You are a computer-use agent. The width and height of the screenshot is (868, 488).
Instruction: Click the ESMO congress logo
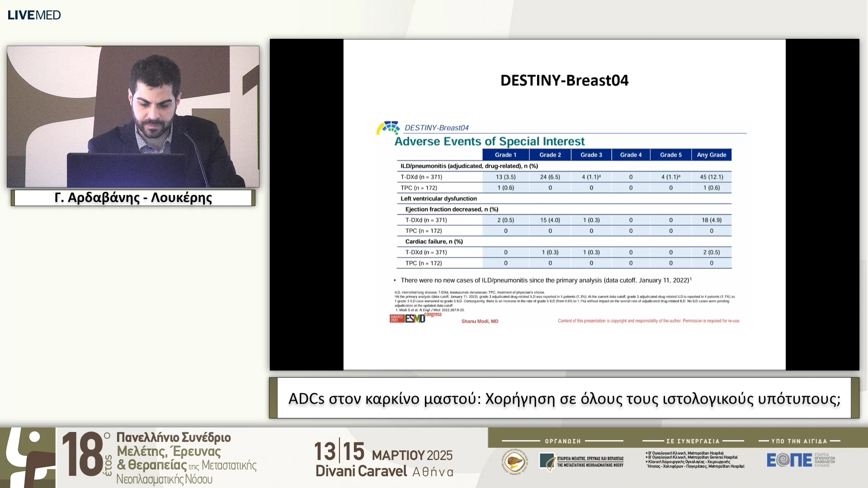[415, 318]
